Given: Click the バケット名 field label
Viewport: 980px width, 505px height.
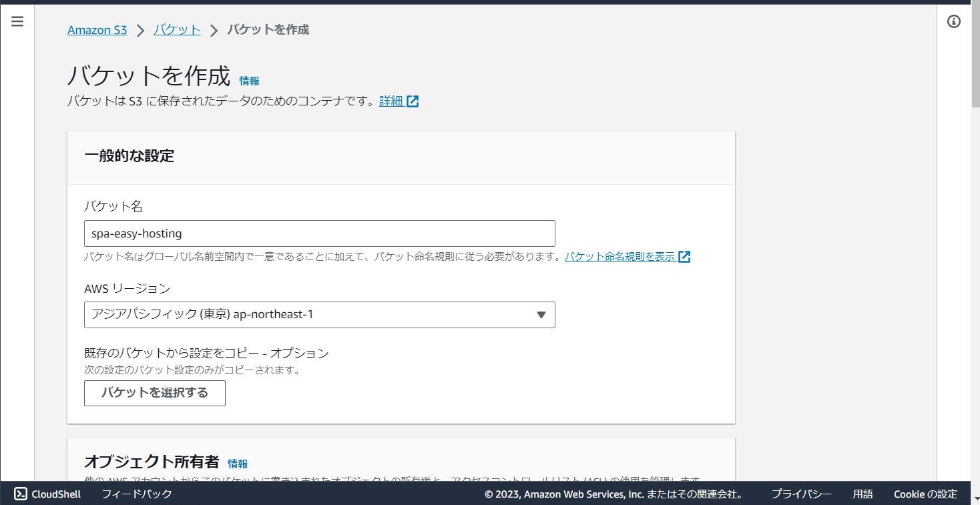Looking at the screenshot, I should pyautogui.click(x=113, y=207).
